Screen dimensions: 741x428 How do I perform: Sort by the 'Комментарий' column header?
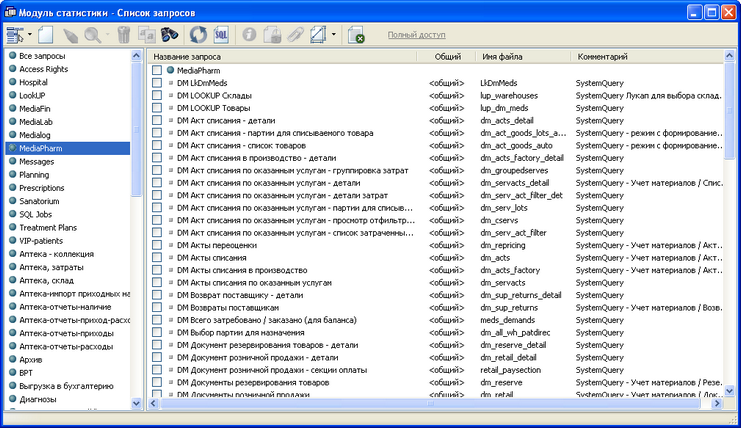(647, 57)
